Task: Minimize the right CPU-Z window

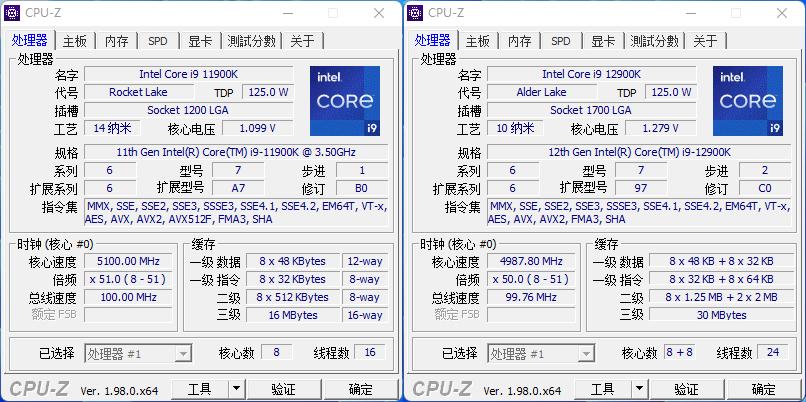Action: coord(690,13)
